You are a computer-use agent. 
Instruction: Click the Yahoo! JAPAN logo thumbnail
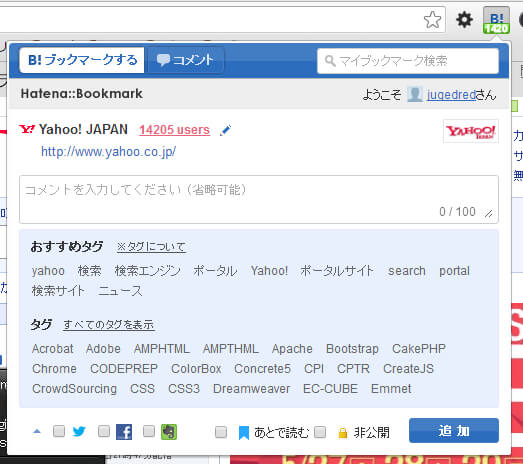(471, 131)
